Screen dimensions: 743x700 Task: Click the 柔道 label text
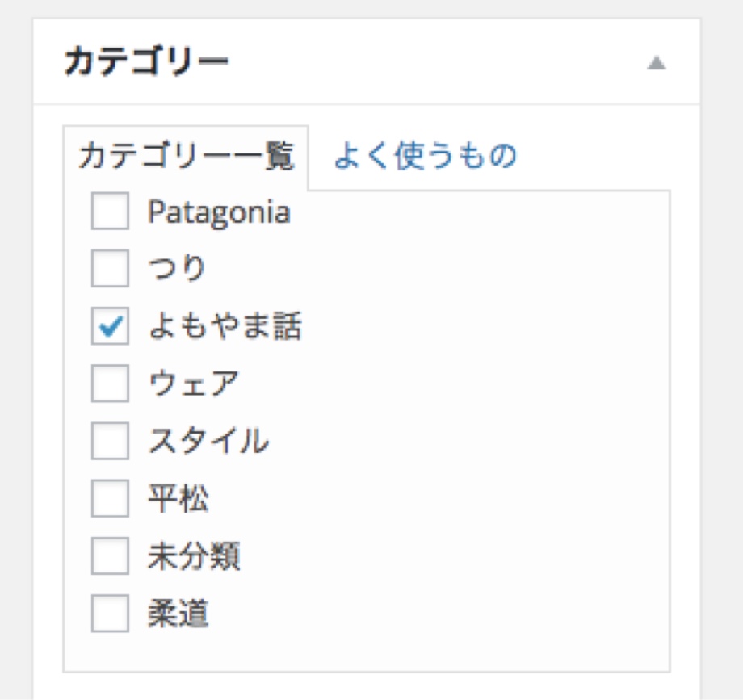tap(178, 614)
